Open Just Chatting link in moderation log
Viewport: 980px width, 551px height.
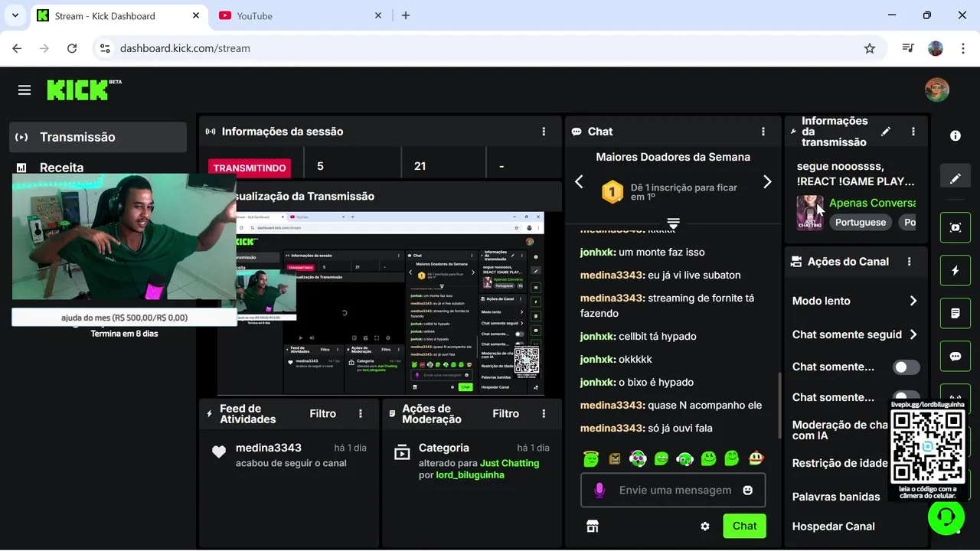click(510, 463)
